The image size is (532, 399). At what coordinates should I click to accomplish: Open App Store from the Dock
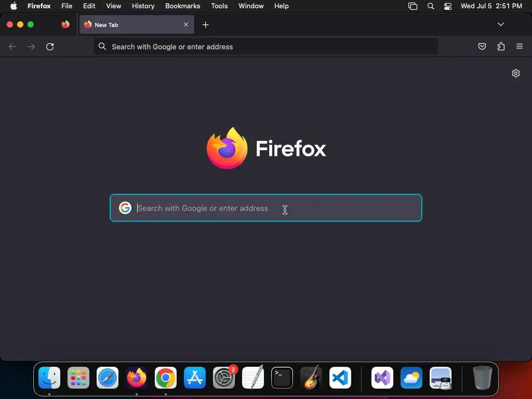pos(195,378)
